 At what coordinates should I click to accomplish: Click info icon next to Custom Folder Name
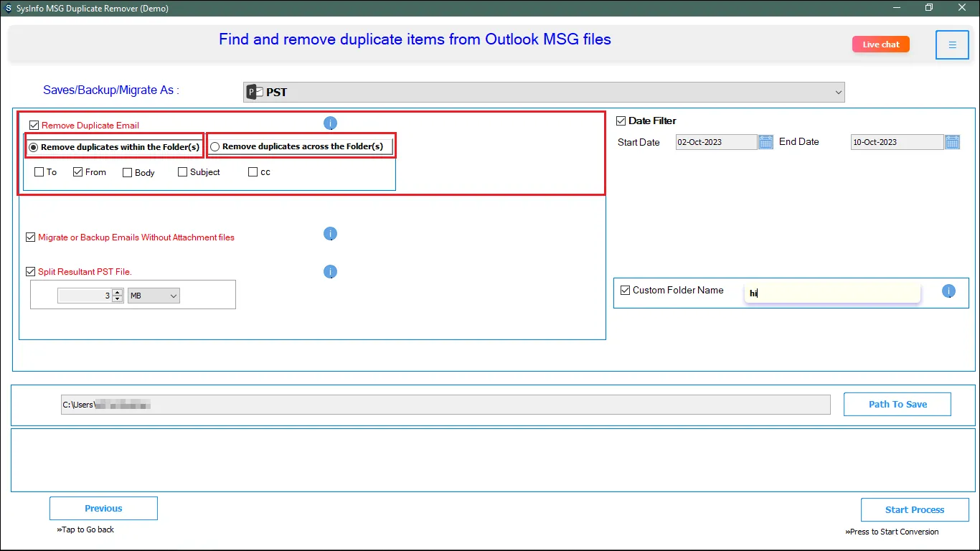948,291
